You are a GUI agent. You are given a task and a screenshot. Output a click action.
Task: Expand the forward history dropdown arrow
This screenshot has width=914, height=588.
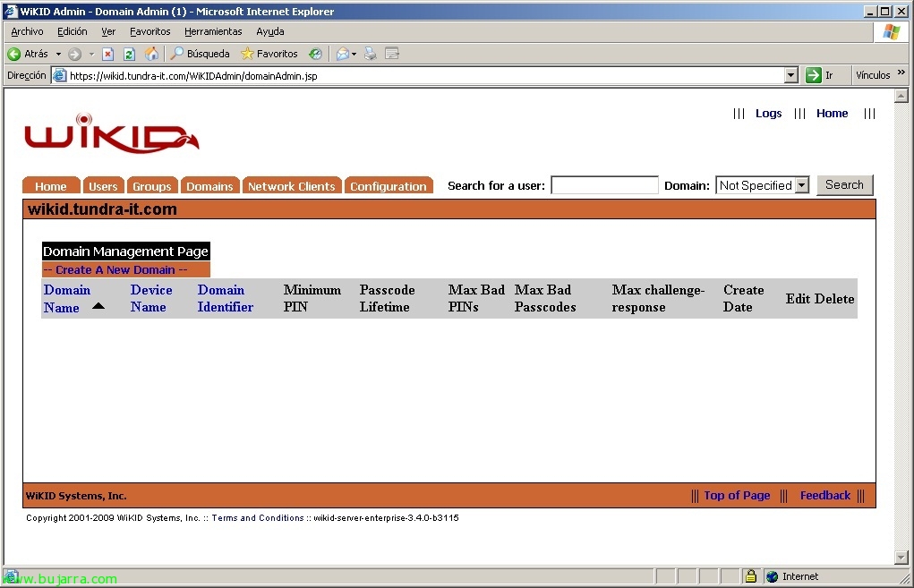tap(91, 55)
